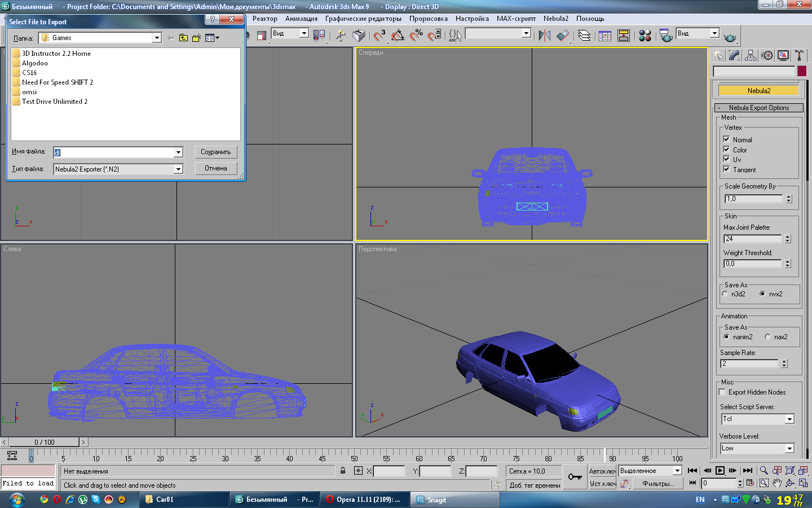812x508 pixels.
Task: Toggle the Percent Snap icon
Action: (x=416, y=36)
